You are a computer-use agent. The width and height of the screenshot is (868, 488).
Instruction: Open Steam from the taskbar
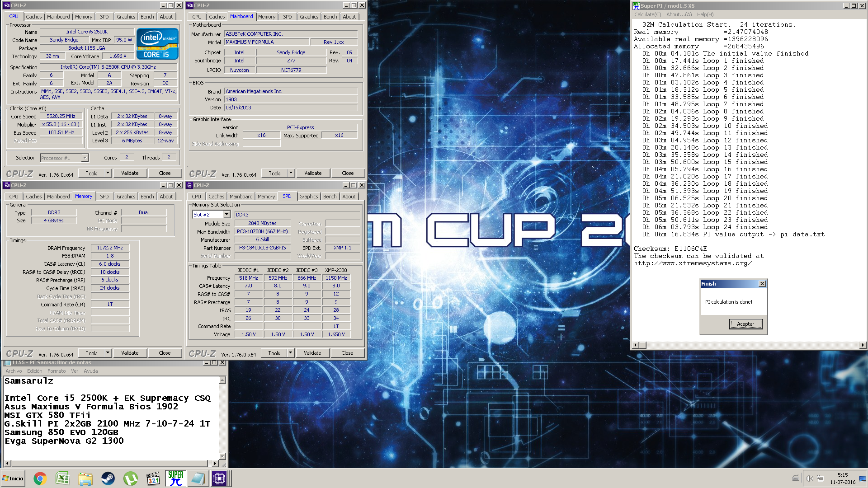108,479
